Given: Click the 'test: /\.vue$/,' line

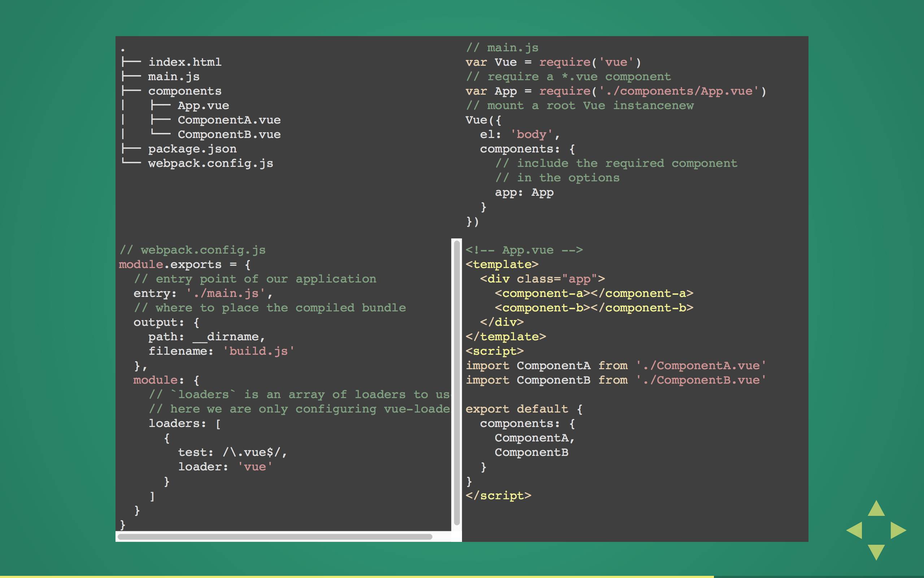Looking at the screenshot, I should click(232, 453).
